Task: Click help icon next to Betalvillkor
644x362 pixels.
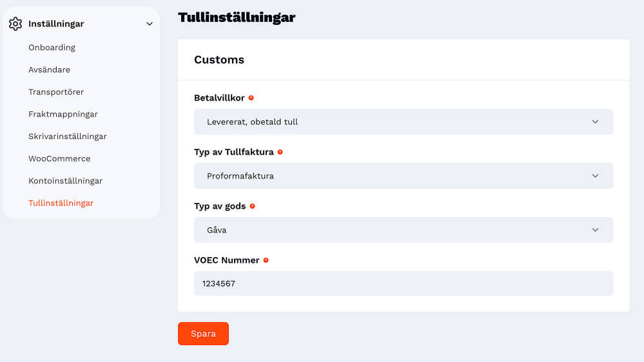Action: click(x=251, y=98)
